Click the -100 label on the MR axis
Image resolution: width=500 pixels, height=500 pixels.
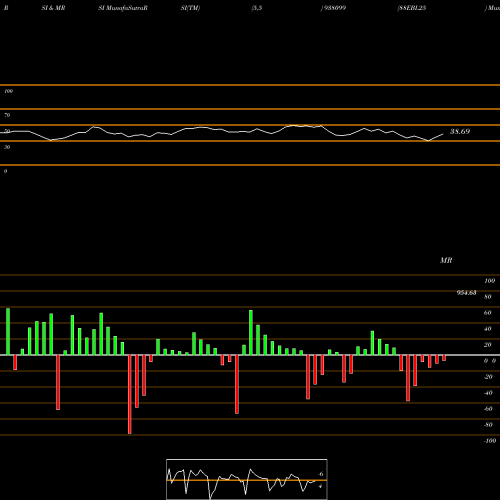(490, 441)
